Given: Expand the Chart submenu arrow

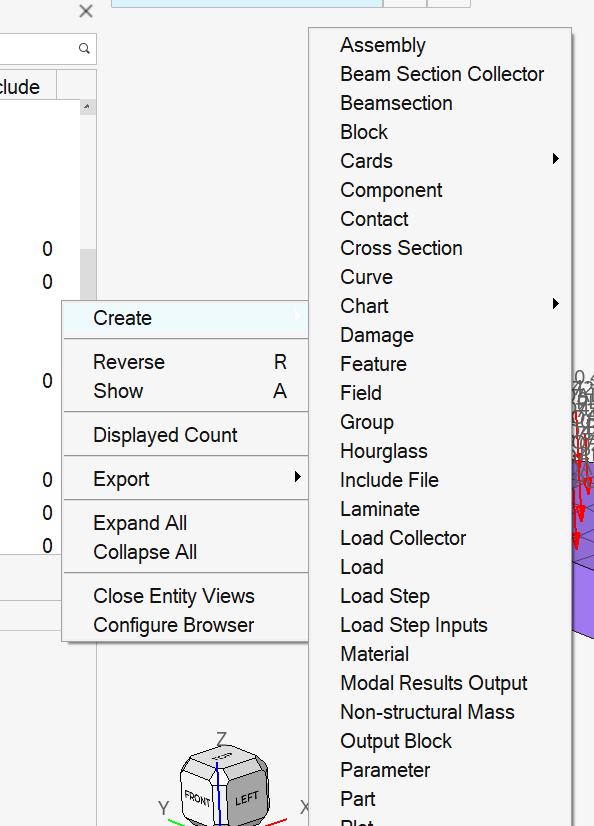Looking at the screenshot, I should pos(556,303).
